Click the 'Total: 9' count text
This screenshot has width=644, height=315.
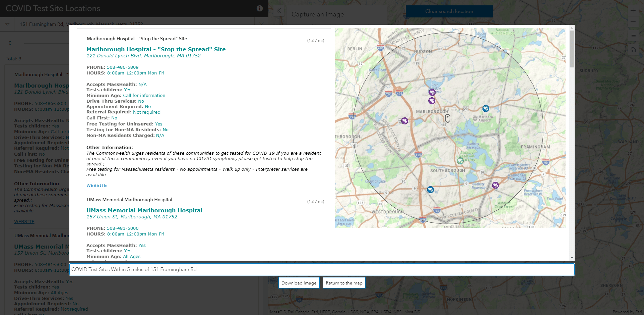pyautogui.click(x=13, y=59)
